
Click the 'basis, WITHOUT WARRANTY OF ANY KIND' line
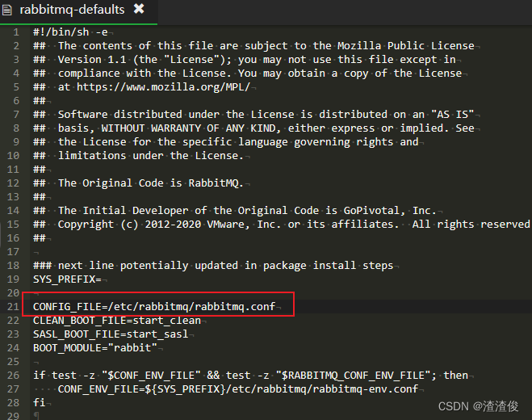pos(253,128)
